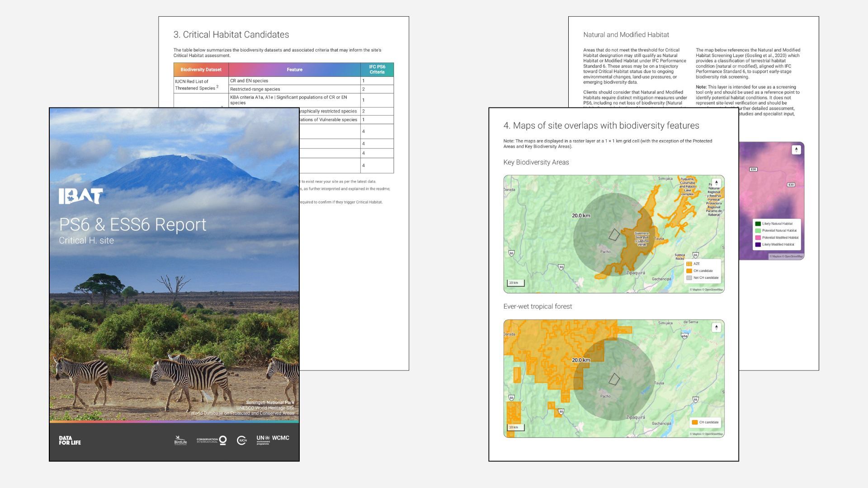Viewport: 868px width, 488px height.
Task: Click the IUCN logo on cover footer
Action: [242, 440]
